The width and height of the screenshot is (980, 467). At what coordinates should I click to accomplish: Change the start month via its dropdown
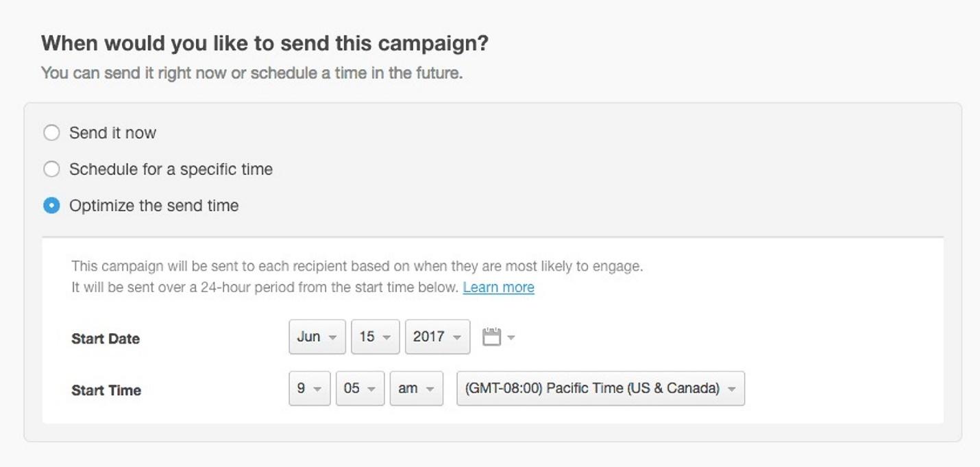pyautogui.click(x=317, y=336)
